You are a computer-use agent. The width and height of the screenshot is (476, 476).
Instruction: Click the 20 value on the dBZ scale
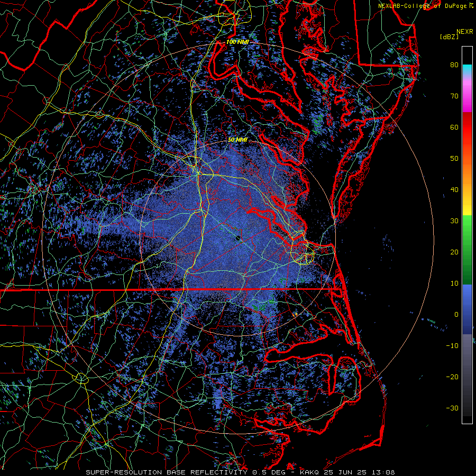pos(454,252)
